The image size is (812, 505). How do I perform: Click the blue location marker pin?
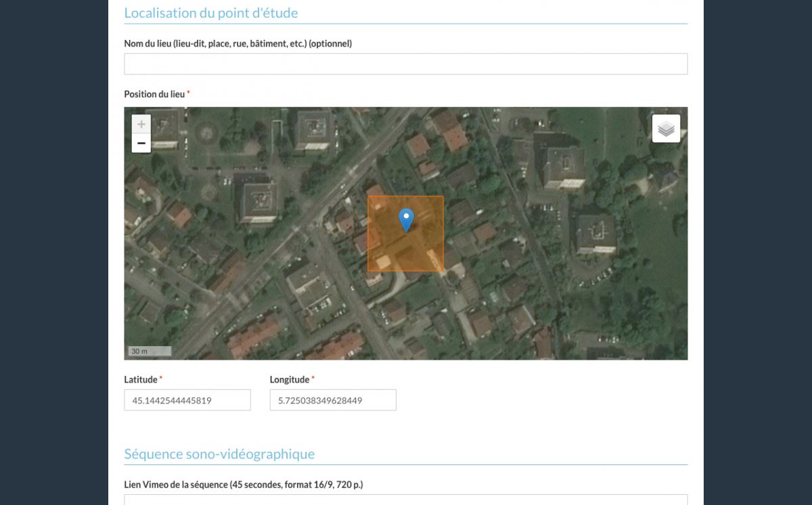tap(406, 219)
